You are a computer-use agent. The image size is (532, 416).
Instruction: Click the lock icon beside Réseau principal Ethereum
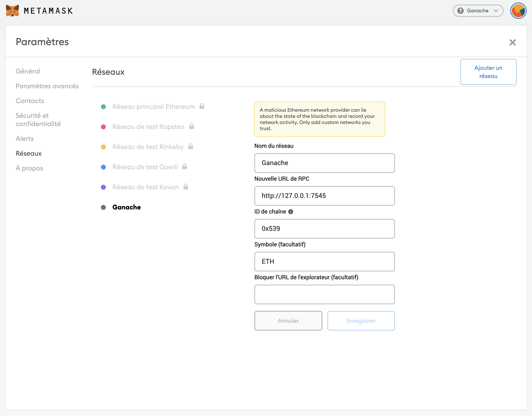tap(202, 106)
